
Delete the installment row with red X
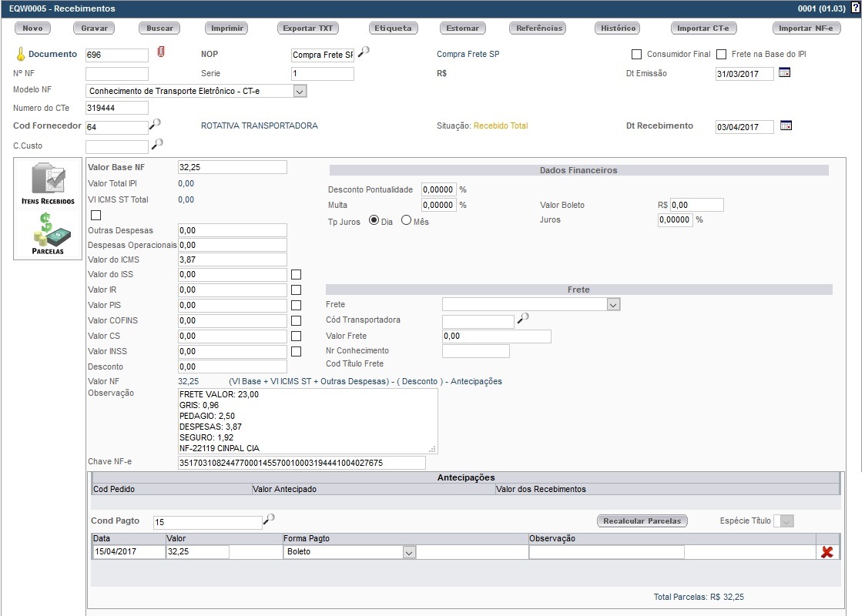(x=827, y=552)
